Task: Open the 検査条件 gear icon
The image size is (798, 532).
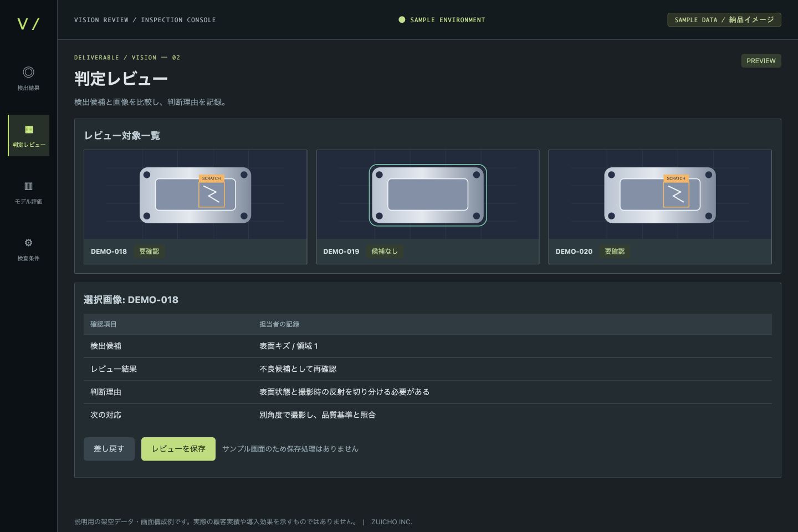Action: coord(28,243)
